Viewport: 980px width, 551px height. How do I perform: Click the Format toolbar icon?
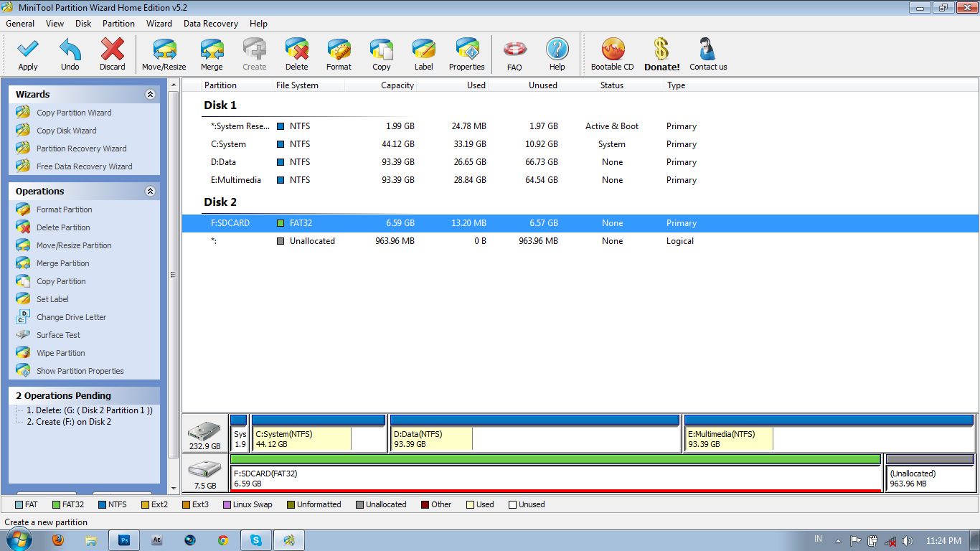(339, 55)
